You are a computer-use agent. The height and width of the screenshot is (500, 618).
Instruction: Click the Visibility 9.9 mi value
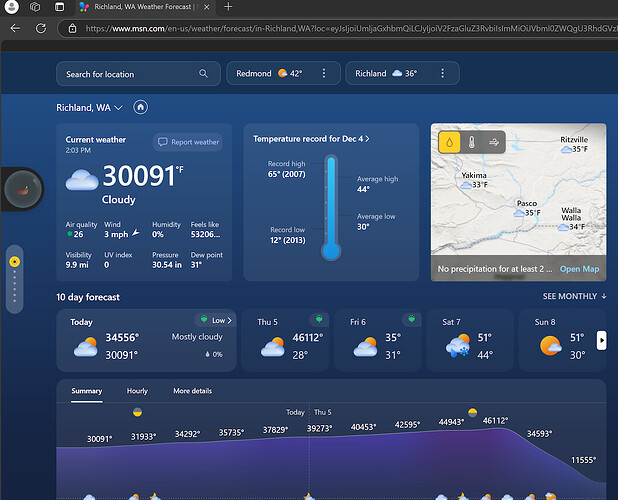coord(77,265)
